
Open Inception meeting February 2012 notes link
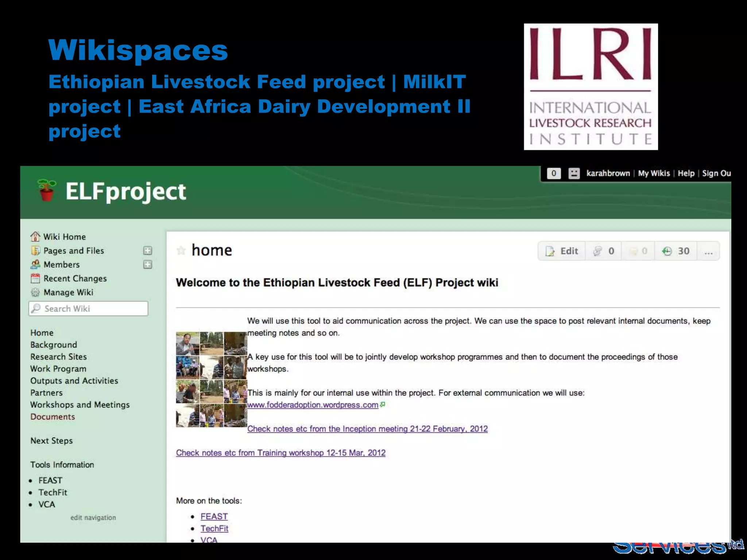coord(367,429)
